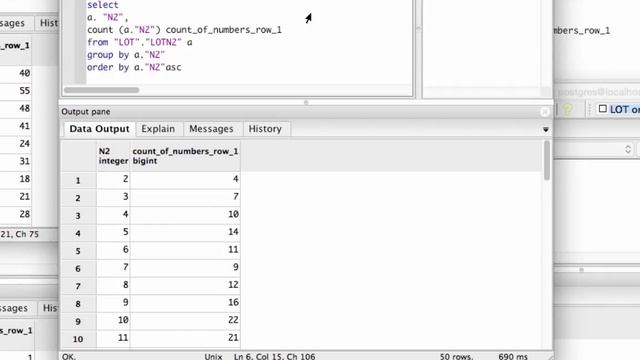Click the "select" line in SQL editor
The image size is (640, 360).
click(x=103, y=5)
